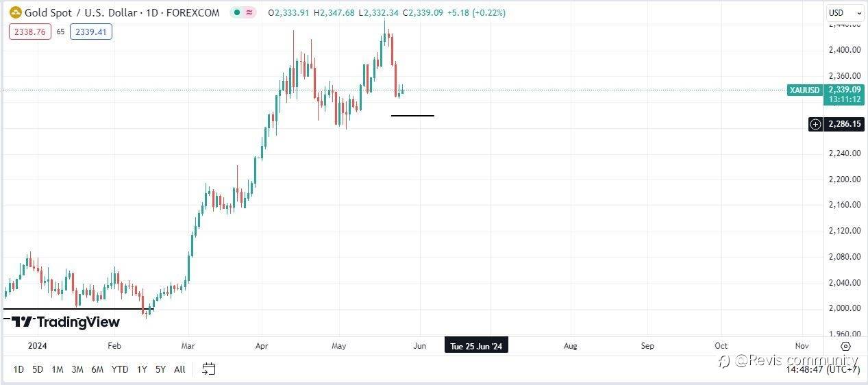Open the USD currency dropdown
Image resolution: width=868 pixels, height=385 pixels.
845,12
